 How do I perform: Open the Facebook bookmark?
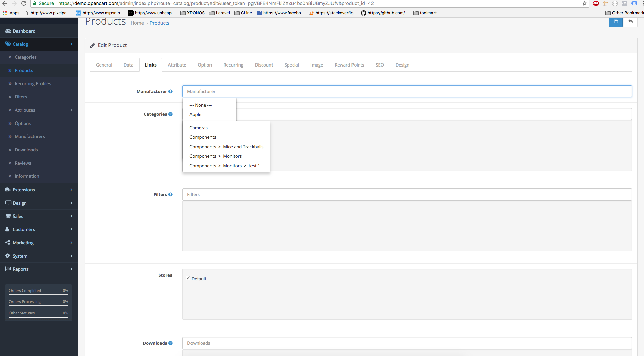point(281,13)
